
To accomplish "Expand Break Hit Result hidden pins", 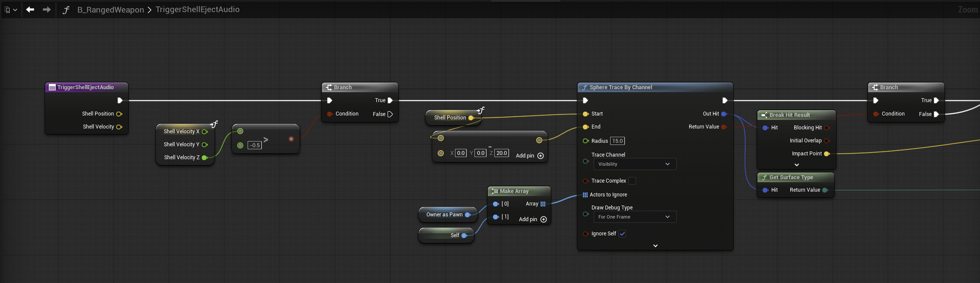I will point(797,165).
